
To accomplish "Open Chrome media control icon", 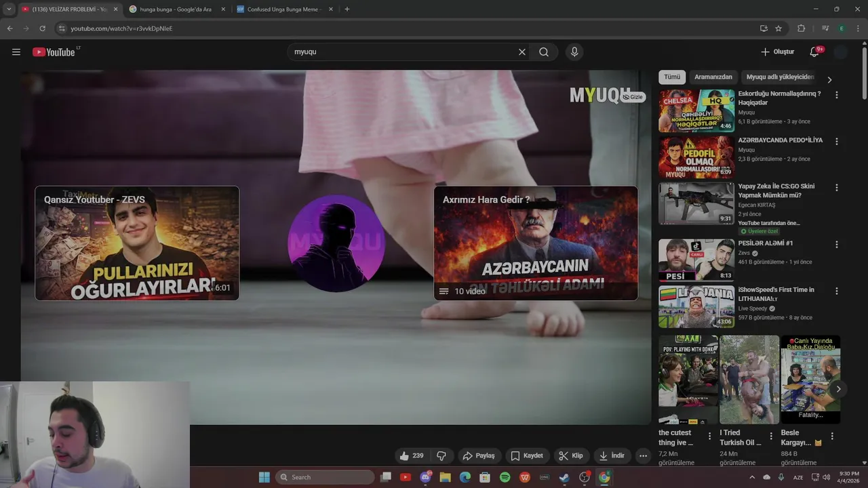I will (825, 28).
